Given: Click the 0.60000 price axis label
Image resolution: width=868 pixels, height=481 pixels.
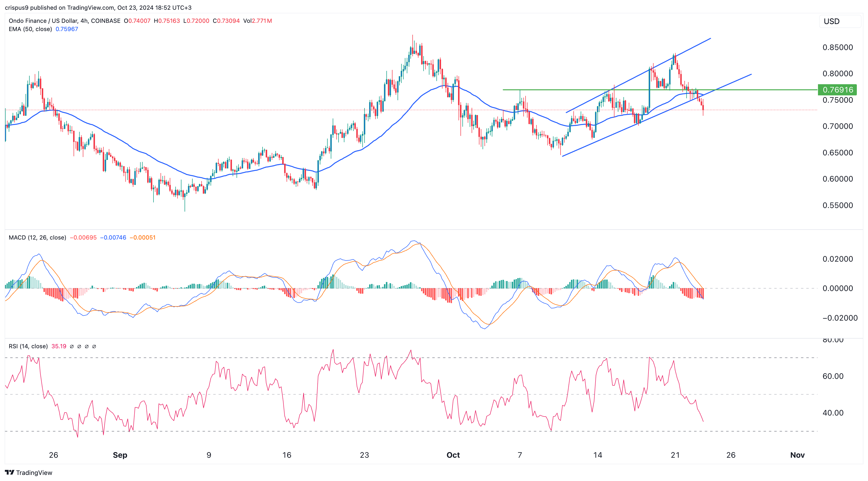Looking at the screenshot, I should point(838,179).
